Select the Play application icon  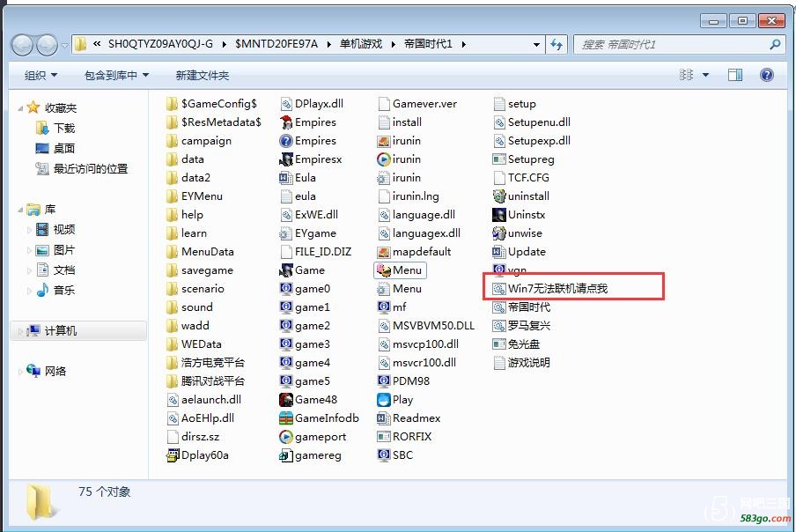(x=384, y=400)
